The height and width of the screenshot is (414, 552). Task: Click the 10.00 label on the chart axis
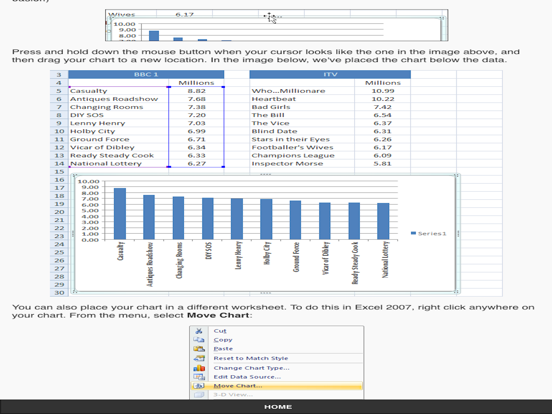[x=88, y=182]
